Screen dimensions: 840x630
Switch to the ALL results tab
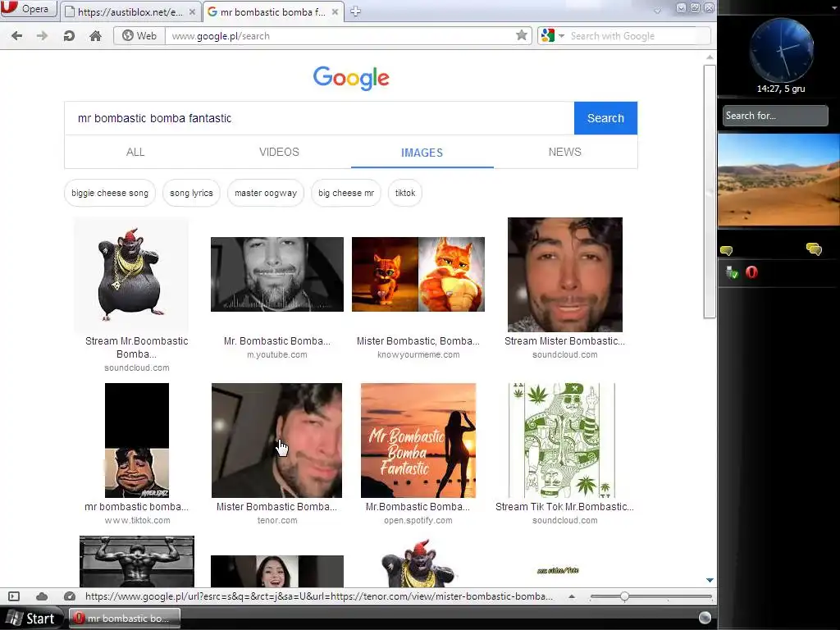coord(135,152)
